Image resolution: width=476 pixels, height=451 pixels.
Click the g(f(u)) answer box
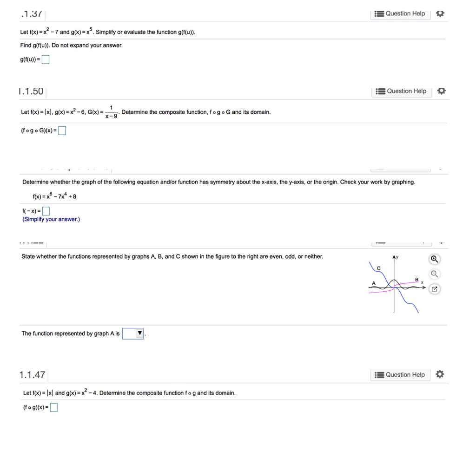45,59
